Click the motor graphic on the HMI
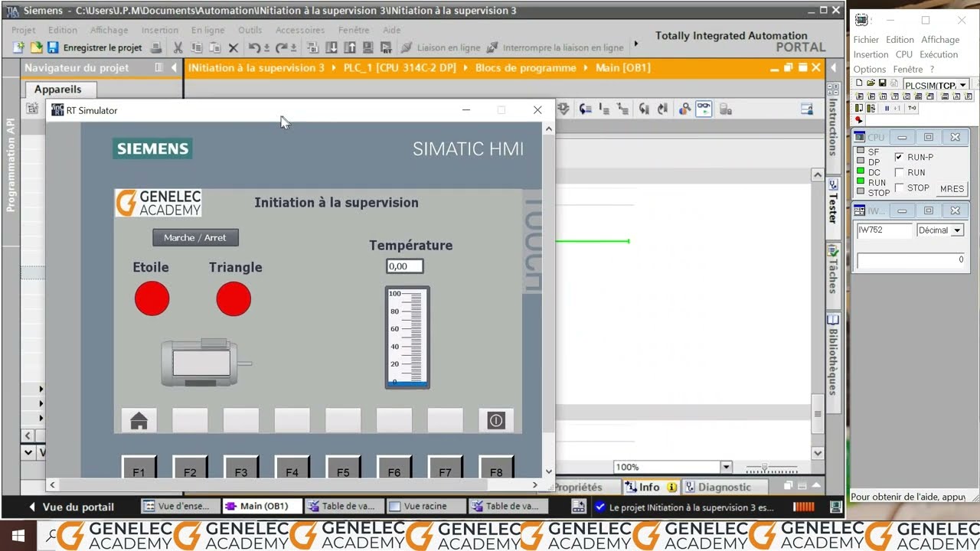 click(205, 363)
